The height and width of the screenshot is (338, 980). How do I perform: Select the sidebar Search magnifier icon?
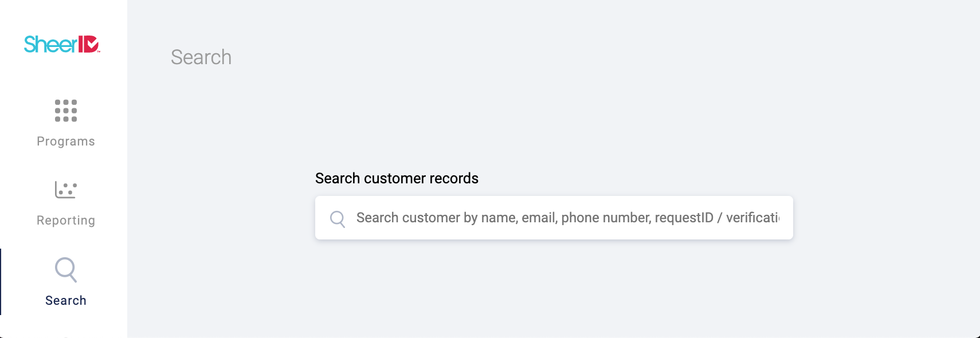coord(66,269)
